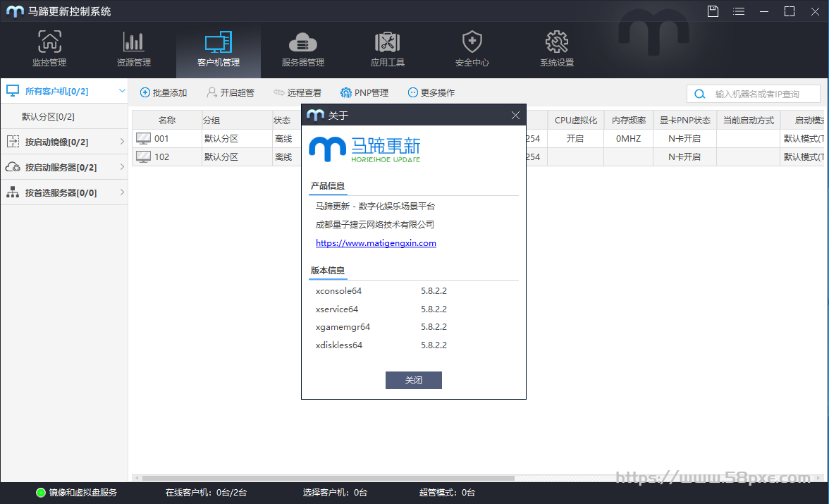Screen dimensions: 829x504
Task: Click xconsole64 version entry
Action: tap(338, 291)
